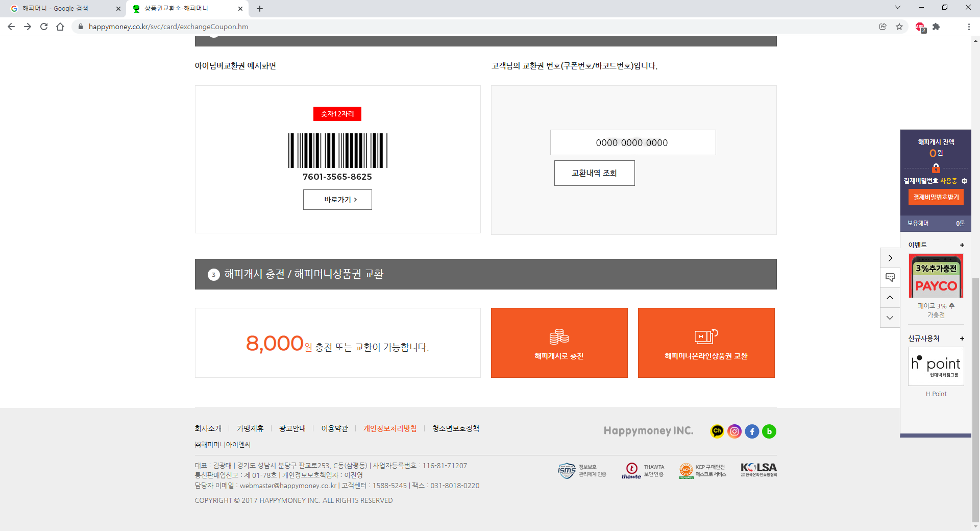Click the coupon number input field
This screenshot has height=531, width=980.
click(x=633, y=142)
